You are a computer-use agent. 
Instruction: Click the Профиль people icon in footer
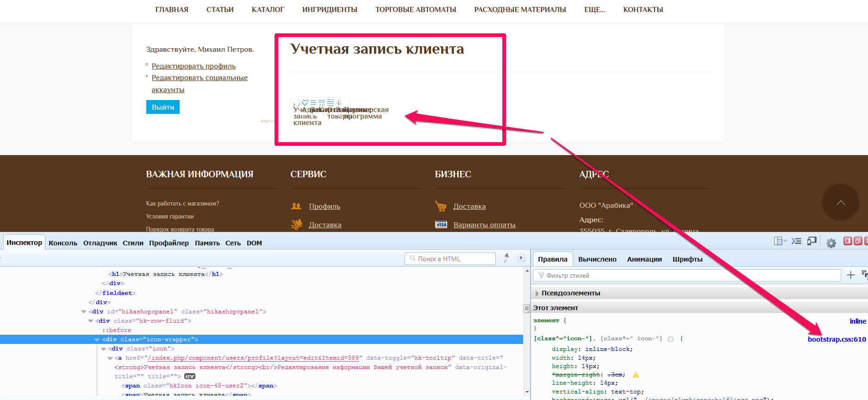click(x=296, y=206)
